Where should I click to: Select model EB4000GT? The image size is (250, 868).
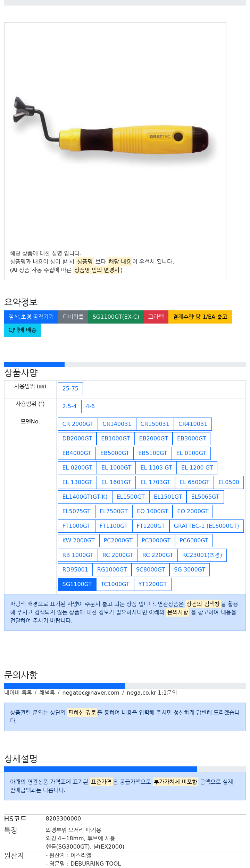click(x=77, y=453)
